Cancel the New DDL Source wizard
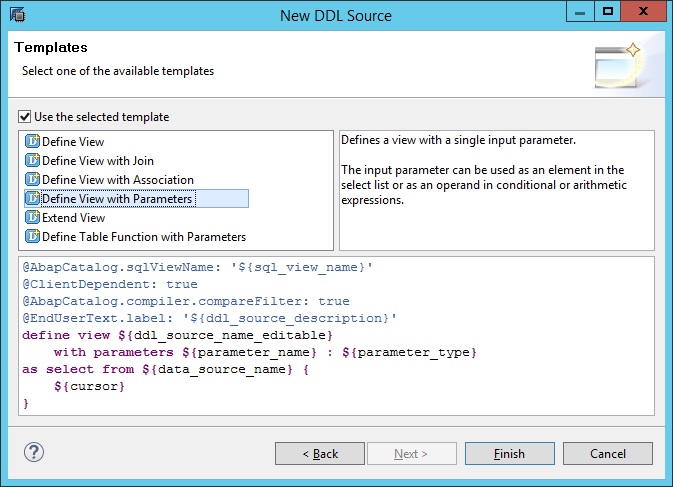This screenshot has height=487, width=673. pyautogui.click(x=608, y=454)
